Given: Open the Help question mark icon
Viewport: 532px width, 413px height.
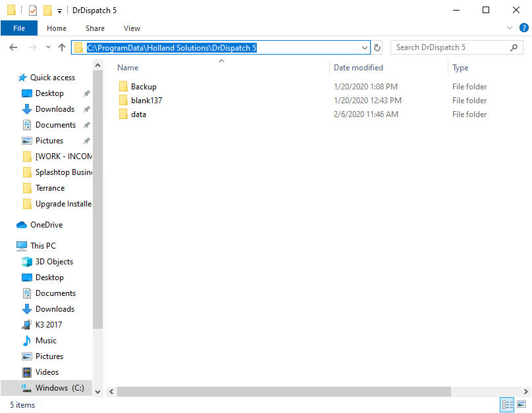Looking at the screenshot, I should (x=524, y=28).
